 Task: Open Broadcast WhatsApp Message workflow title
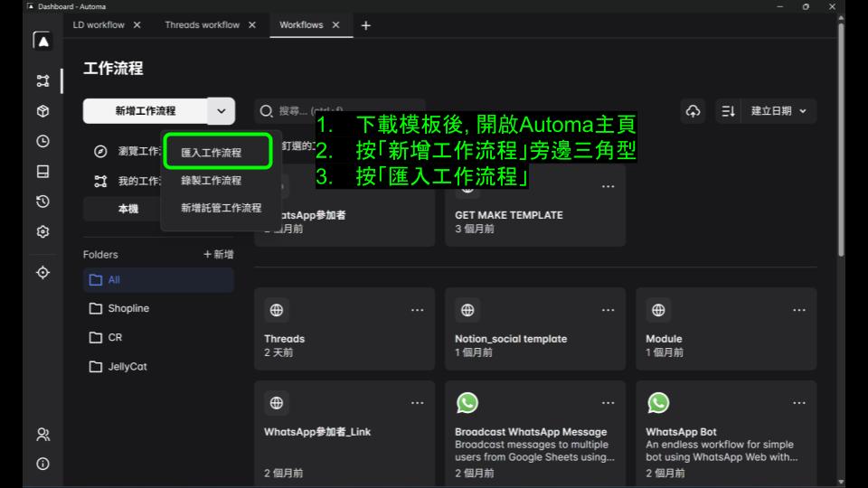(531, 432)
